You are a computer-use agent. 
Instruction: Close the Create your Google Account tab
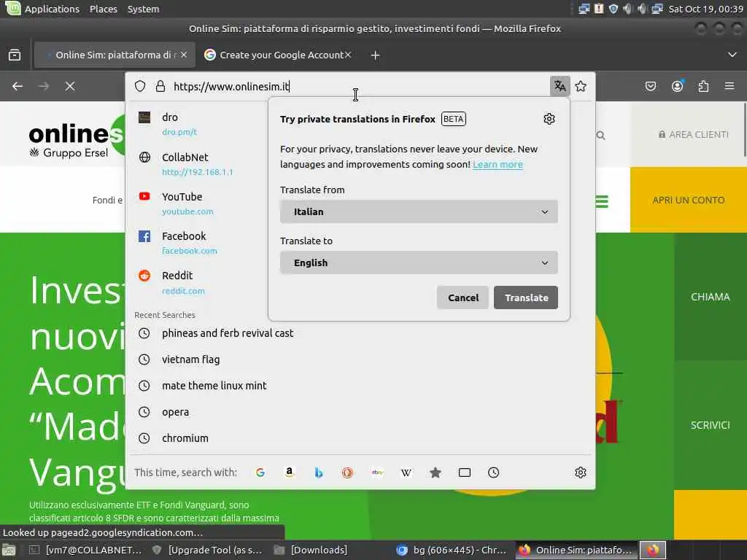click(x=348, y=55)
